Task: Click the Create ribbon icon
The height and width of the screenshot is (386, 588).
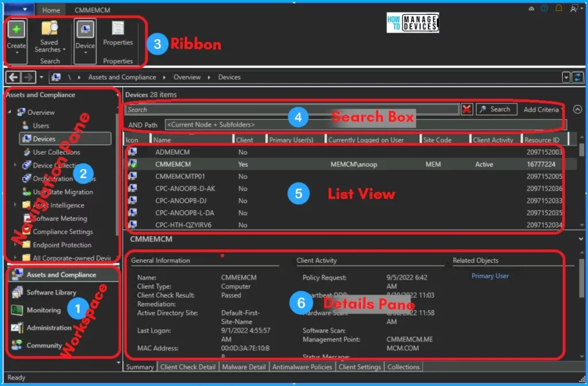Action: [16, 30]
